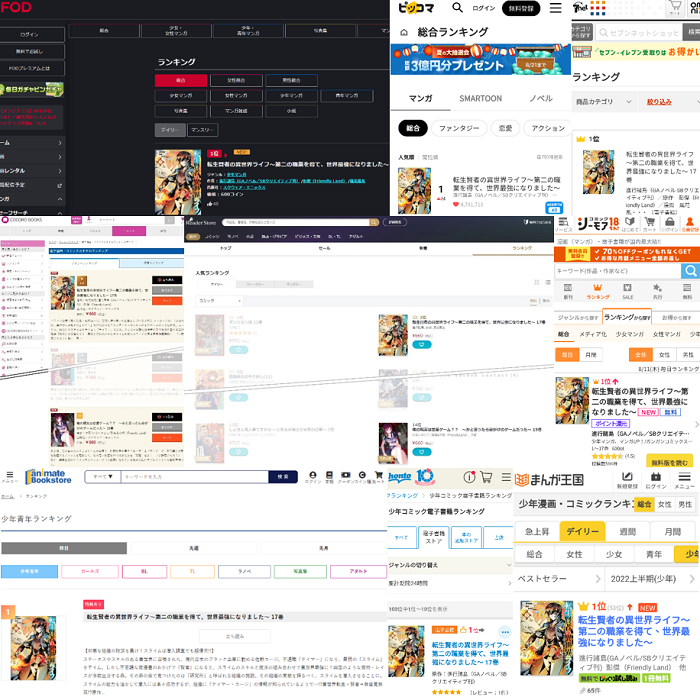Screen dimensions: 700x697
Task: Select 女性 toggle in まんが王国 header
Action: coord(664,504)
